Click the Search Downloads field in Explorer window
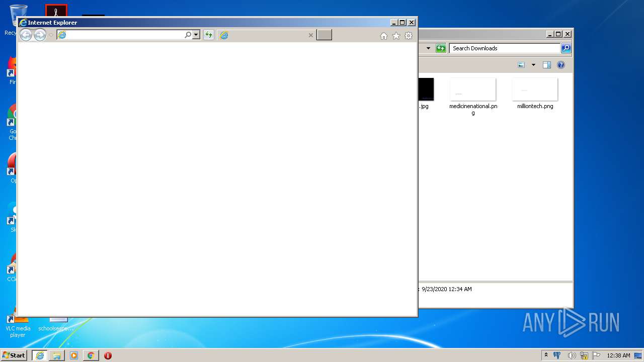 tap(505, 48)
